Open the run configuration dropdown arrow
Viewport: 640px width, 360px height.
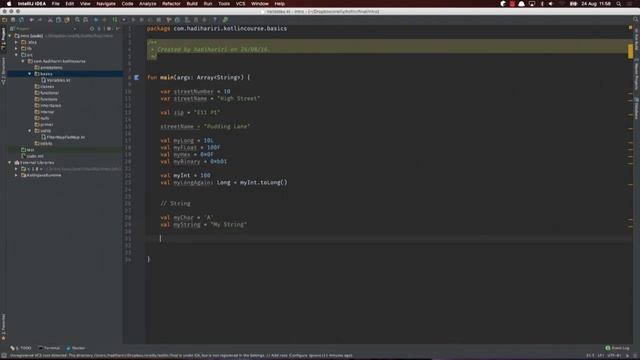[124, 20]
